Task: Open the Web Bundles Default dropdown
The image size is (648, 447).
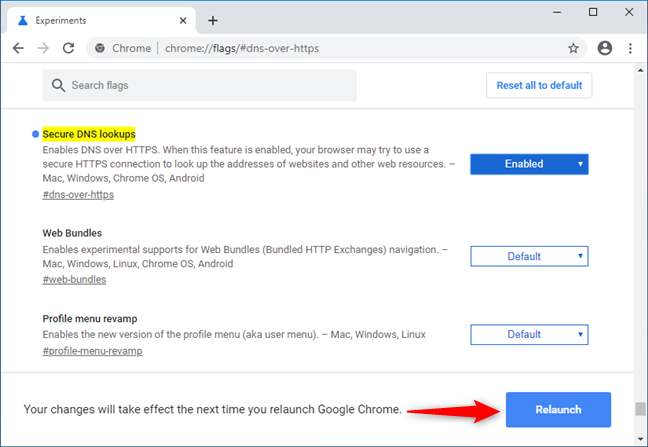Action: click(529, 257)
